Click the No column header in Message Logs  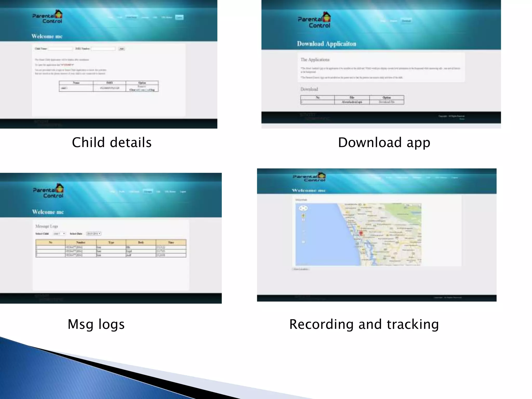point(51,242)
